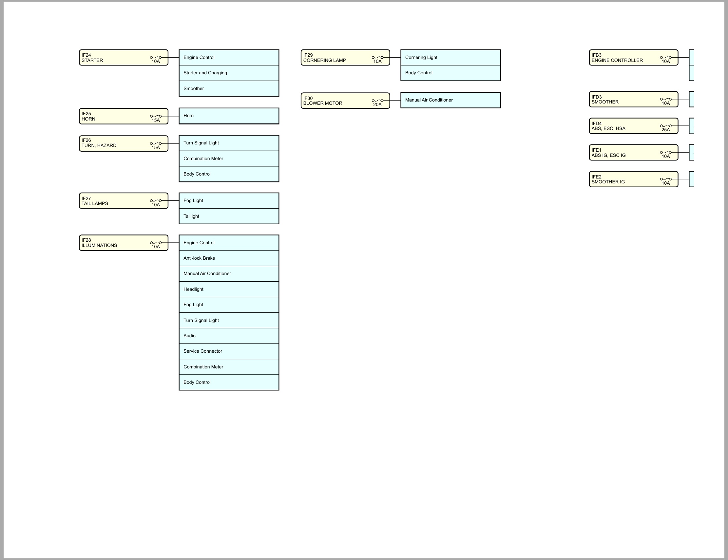Click the IFB3 ENGINE CONTROLLER fuse box
Viewport: 728px width, 560px height.
(x=634, y=58)
